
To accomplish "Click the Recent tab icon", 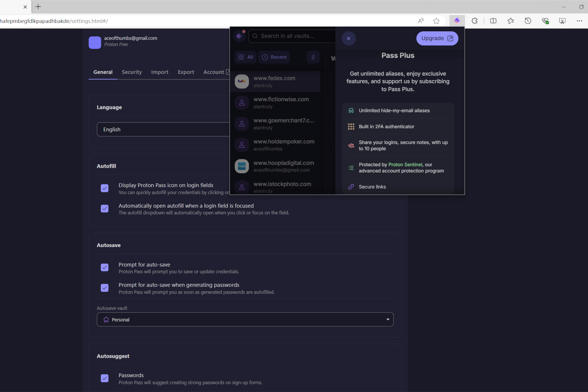I will 265,57.
